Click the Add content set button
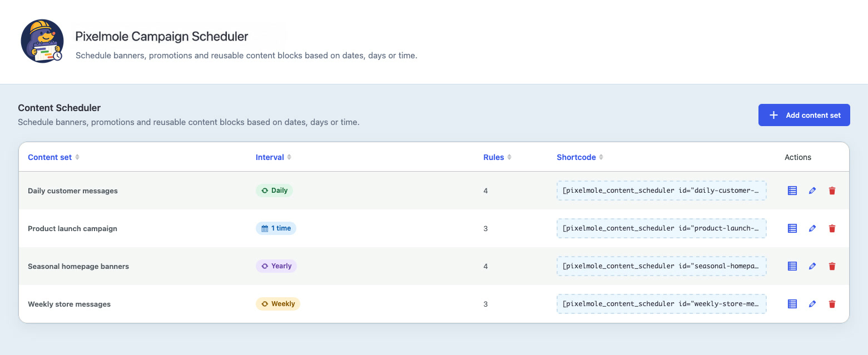This screenshot has height=355, width=868. point(804,115)
